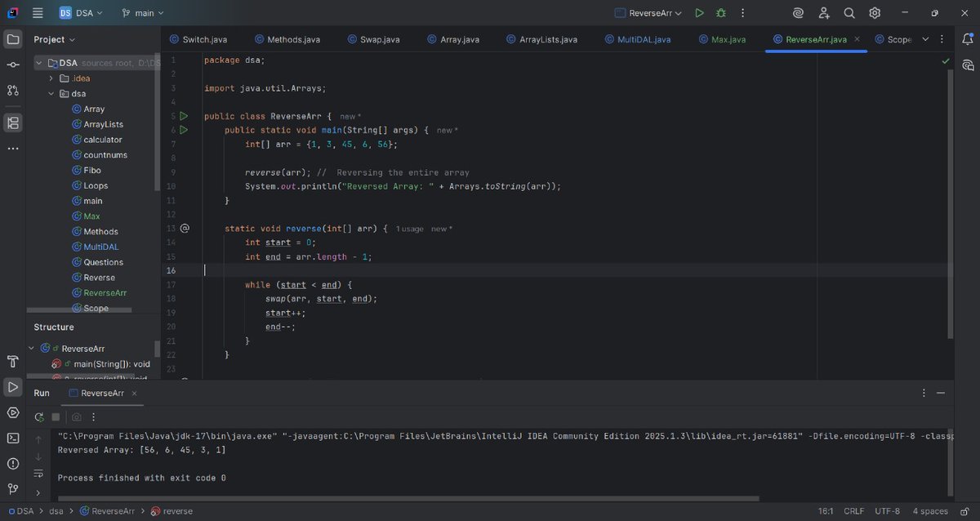Switch to the Switch.java tab
Image resolution: width=980 pixels, height=521 pixels.
point(198,39)
